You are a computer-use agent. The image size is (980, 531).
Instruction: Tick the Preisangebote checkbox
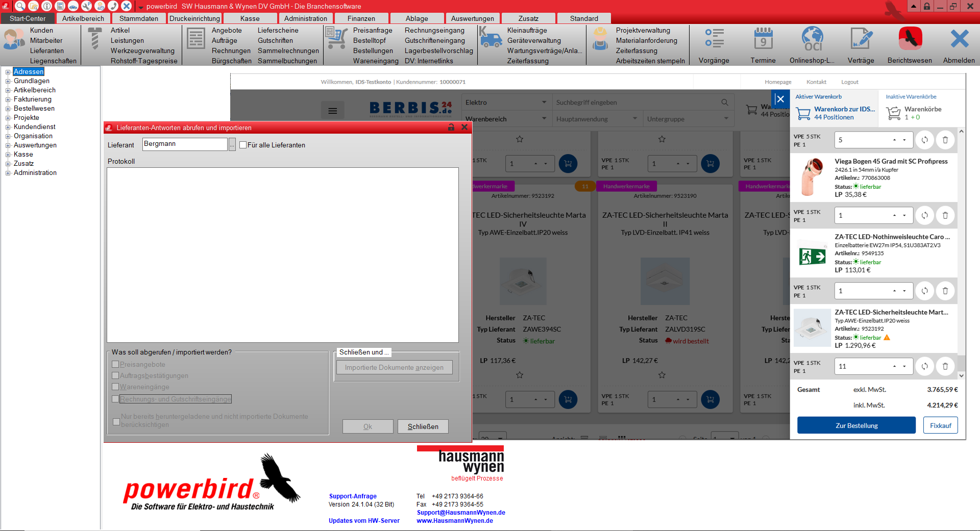pos(115,364)
